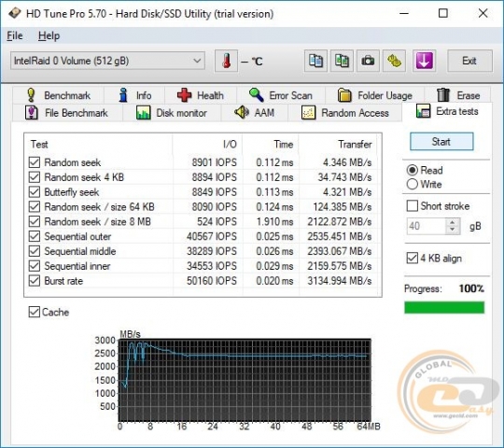Select the Read radio button

click(413, 170)
